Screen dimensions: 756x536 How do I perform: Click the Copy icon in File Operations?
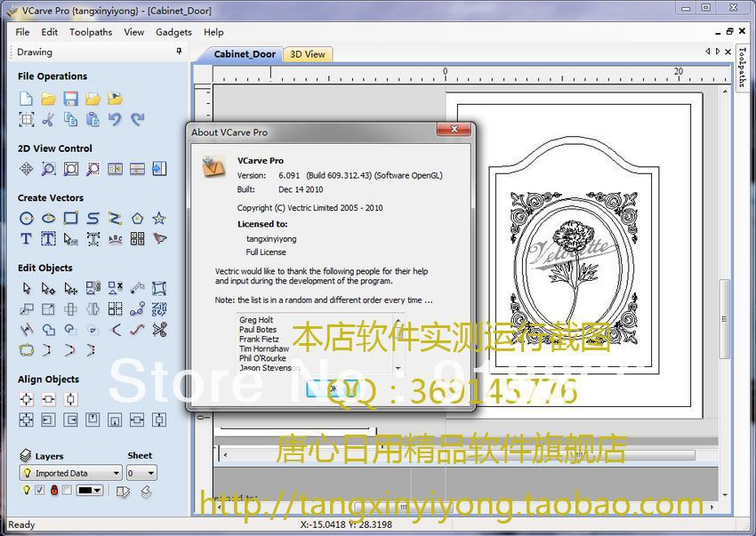71,119
